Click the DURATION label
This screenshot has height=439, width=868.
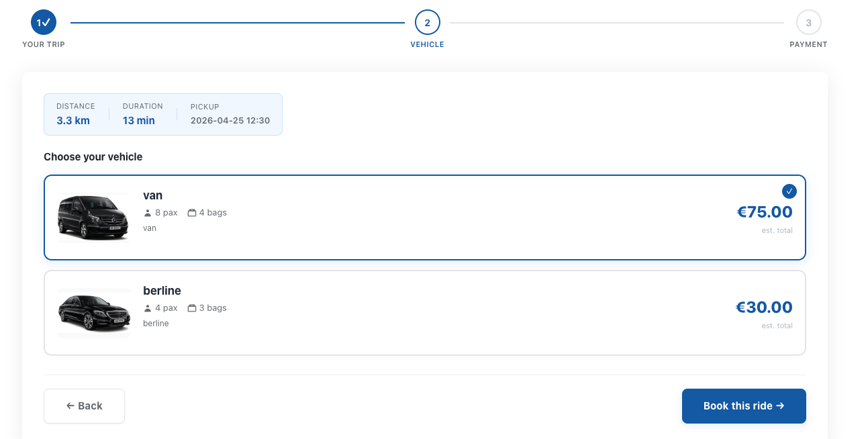tap(143, 106)
